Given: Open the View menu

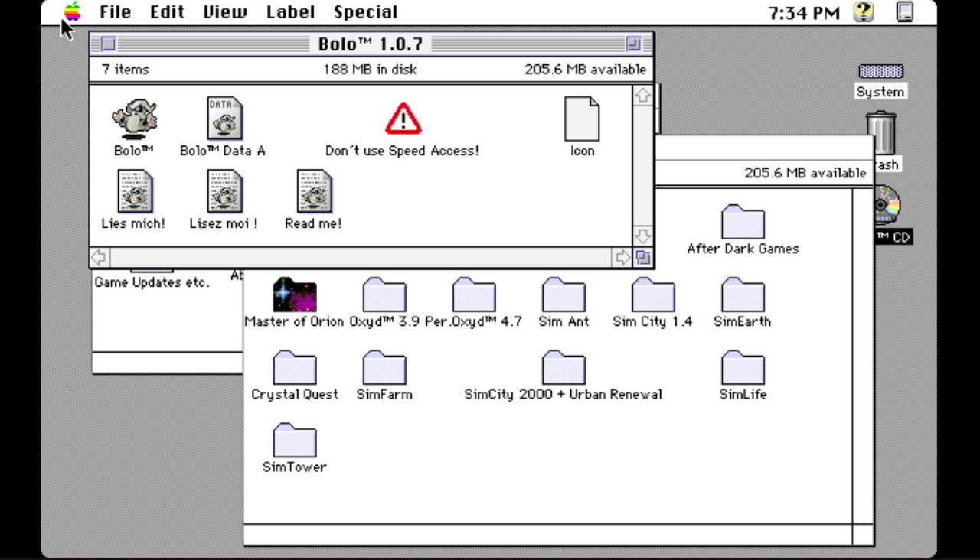Looking at the screenshot, I should (225, 12).
